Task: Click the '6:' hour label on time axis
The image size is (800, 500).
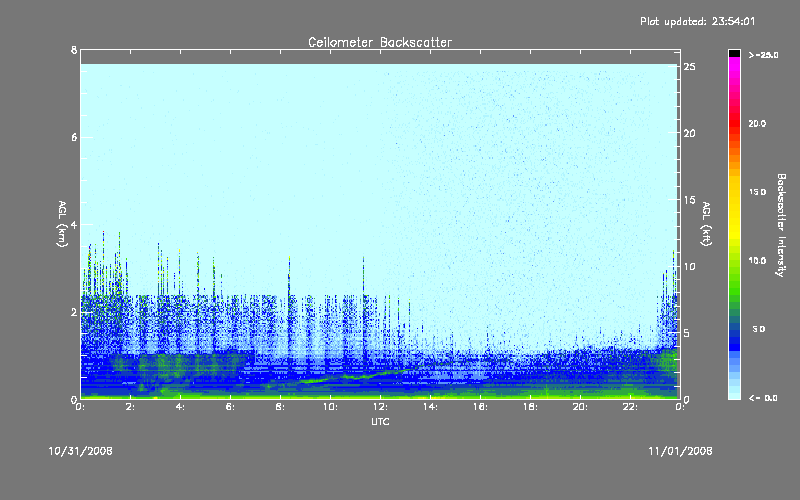Action: pos(231,407)
